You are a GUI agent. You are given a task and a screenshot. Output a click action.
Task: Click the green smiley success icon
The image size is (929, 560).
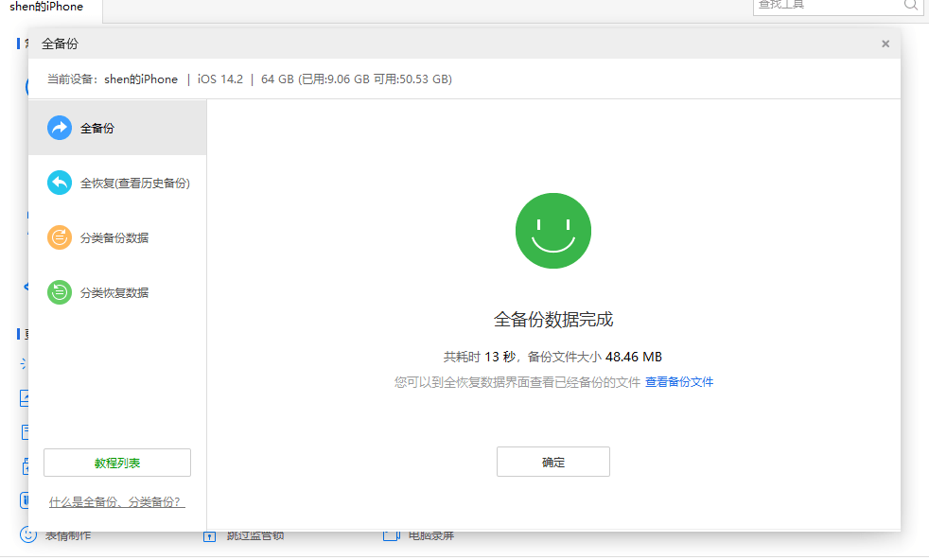(552, 231)
